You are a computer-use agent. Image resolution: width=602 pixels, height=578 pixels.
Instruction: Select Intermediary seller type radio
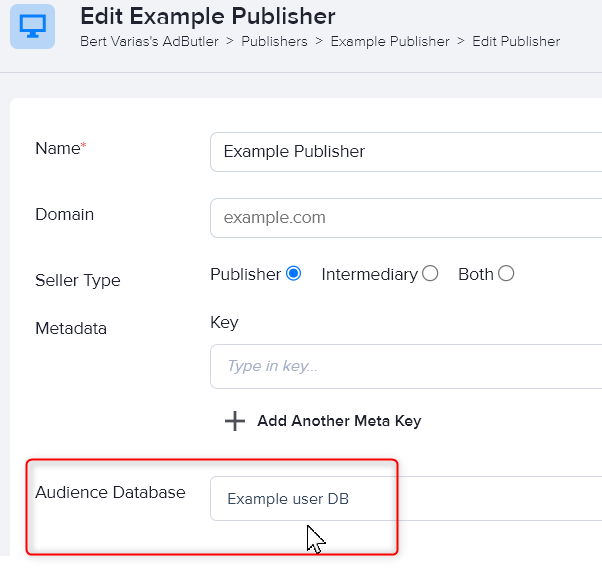coord(430,274)
